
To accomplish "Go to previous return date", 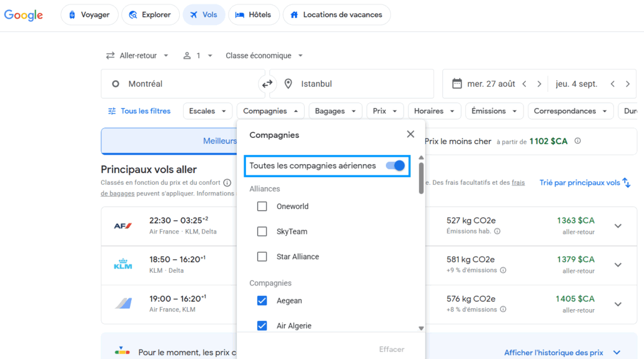I will (x=612, y=84).
